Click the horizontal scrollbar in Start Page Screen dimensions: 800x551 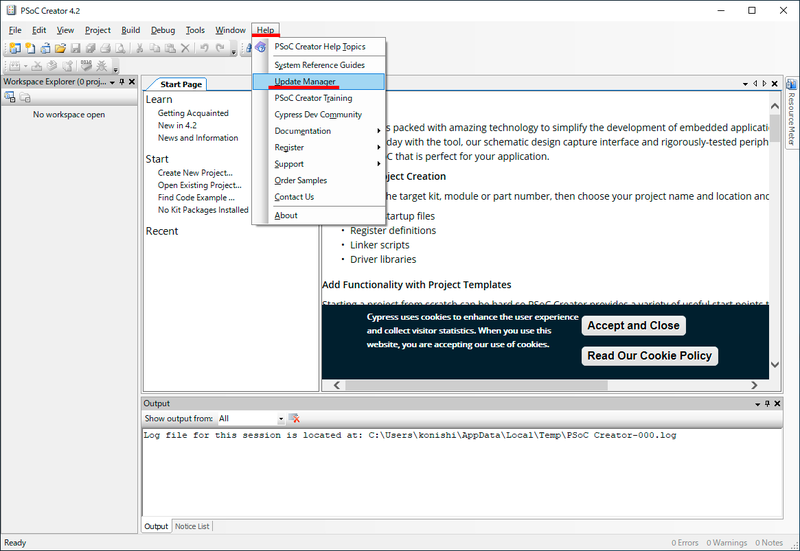pyautogui.click(x=477, y=385)
